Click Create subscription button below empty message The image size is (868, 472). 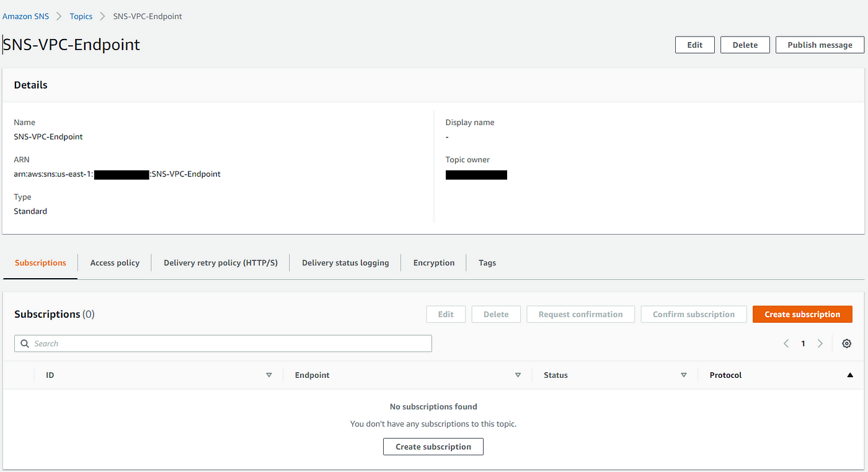433,447
